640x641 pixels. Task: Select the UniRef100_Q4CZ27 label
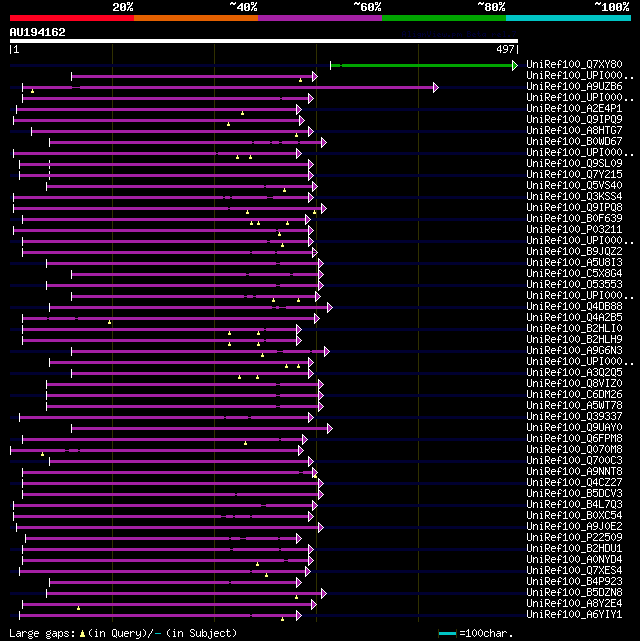[574, 483]
